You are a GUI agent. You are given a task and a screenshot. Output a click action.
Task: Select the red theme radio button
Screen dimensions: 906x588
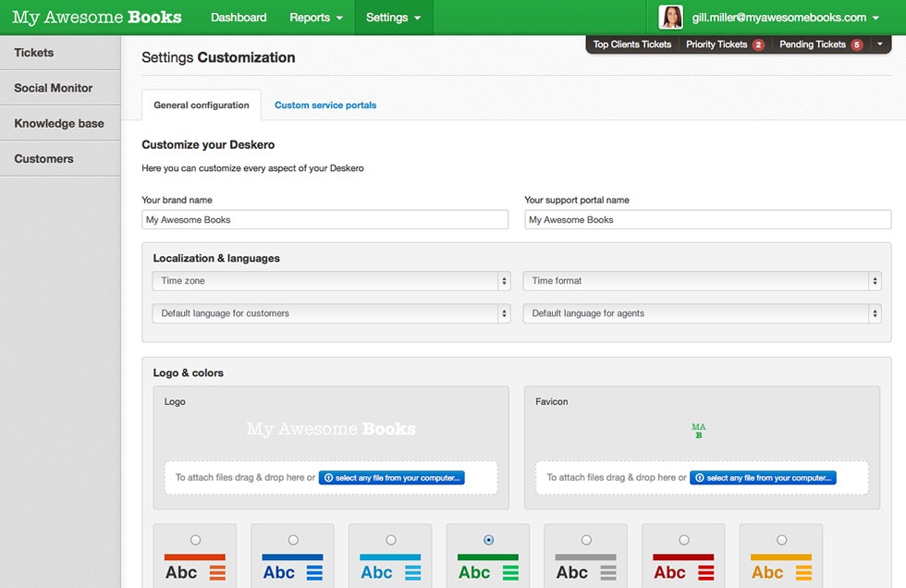point(683,540)
